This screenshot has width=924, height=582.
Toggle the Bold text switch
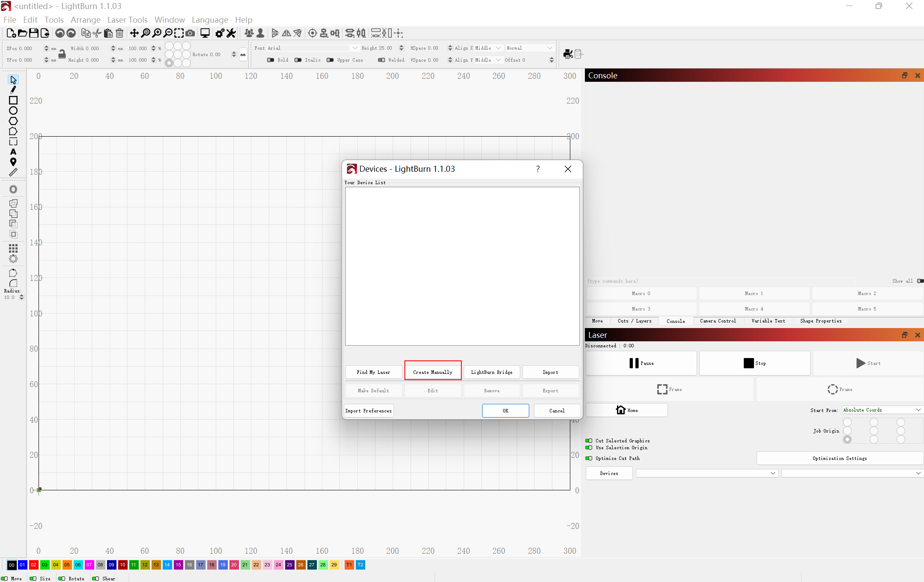[271, 60]
